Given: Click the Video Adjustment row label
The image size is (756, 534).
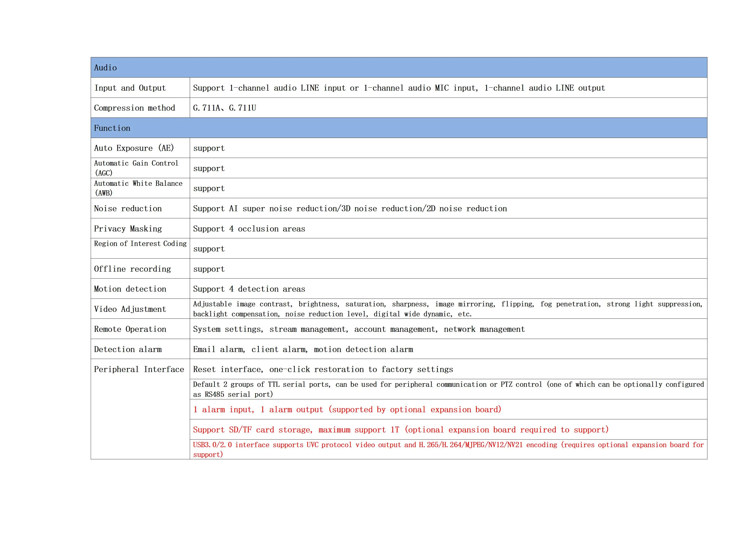Looking at the screenshot, I should tap(130, 309).
